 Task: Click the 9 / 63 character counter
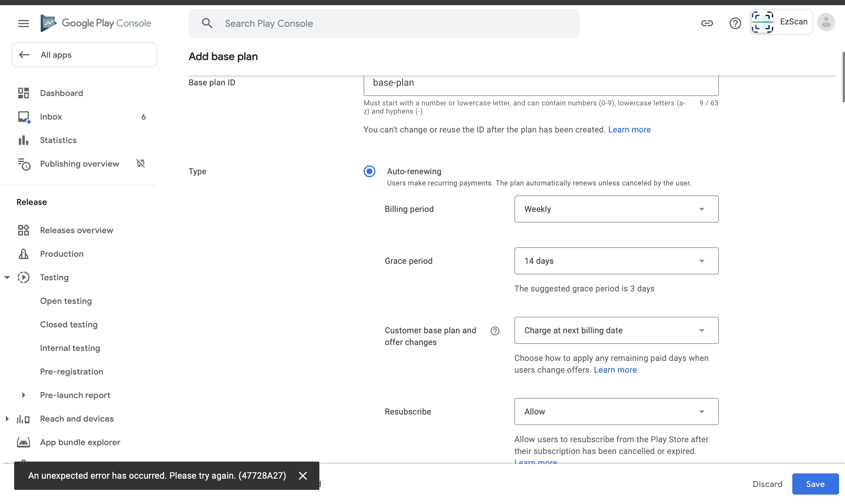tap(709, 103)
